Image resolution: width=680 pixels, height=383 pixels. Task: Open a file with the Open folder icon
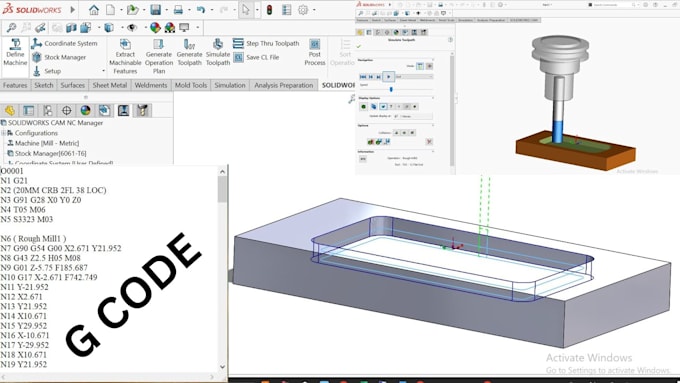133,10
